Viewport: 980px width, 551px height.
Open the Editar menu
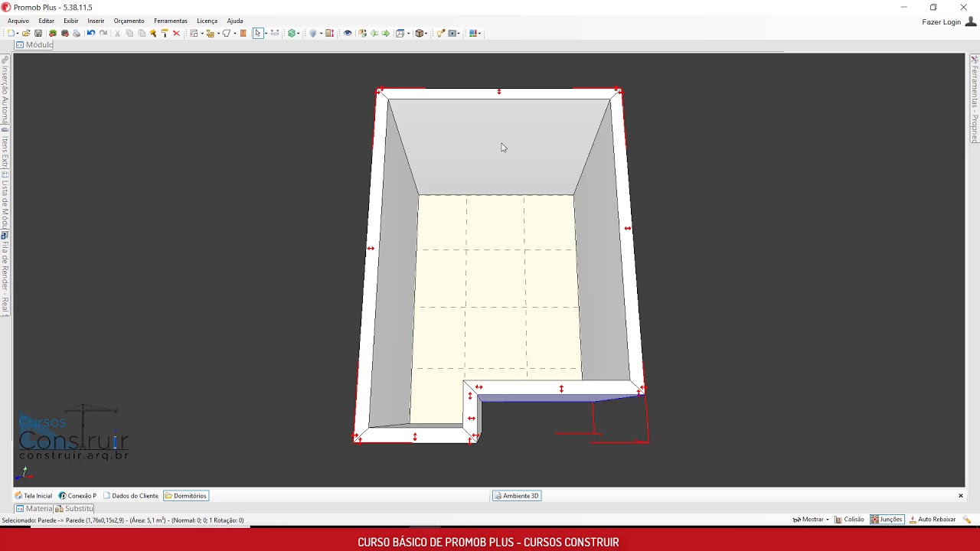coord(47,21)
